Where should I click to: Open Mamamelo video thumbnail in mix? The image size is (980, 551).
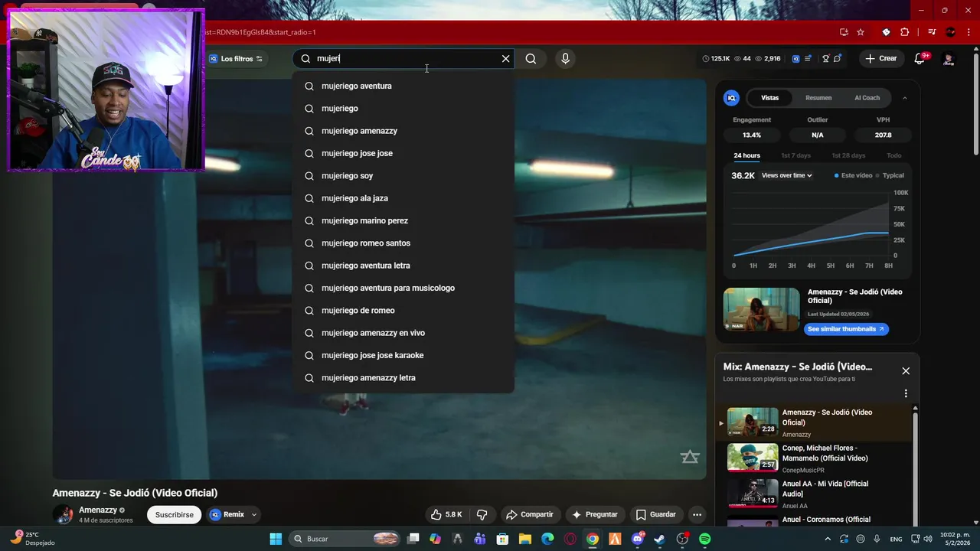point(753,458)
